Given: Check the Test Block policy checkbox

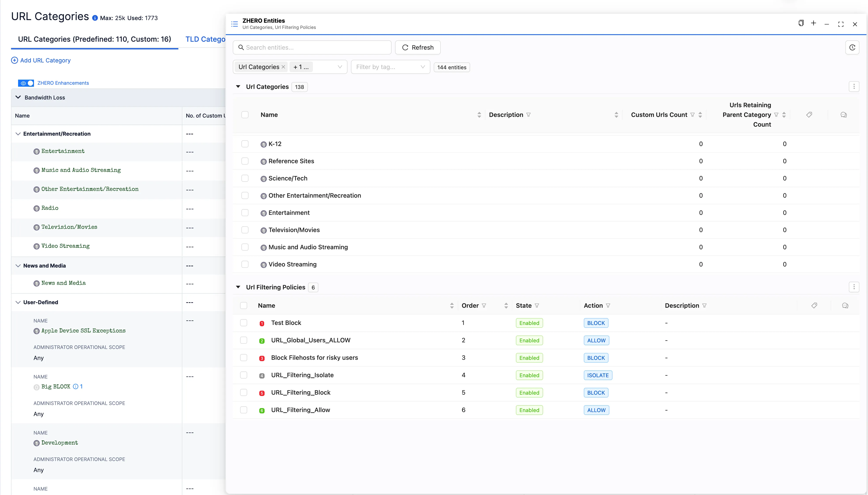Looking at the screenshot, I should point(243,323).
